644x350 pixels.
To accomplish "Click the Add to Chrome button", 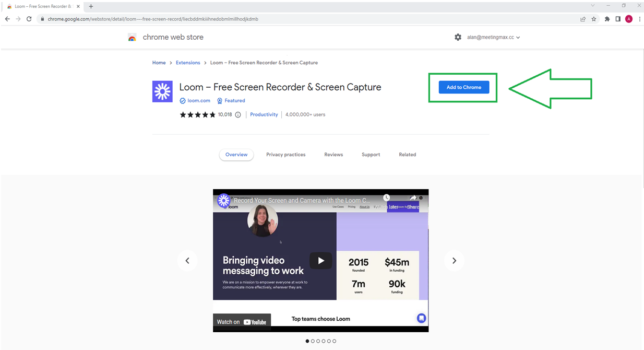I will (464, 87).
